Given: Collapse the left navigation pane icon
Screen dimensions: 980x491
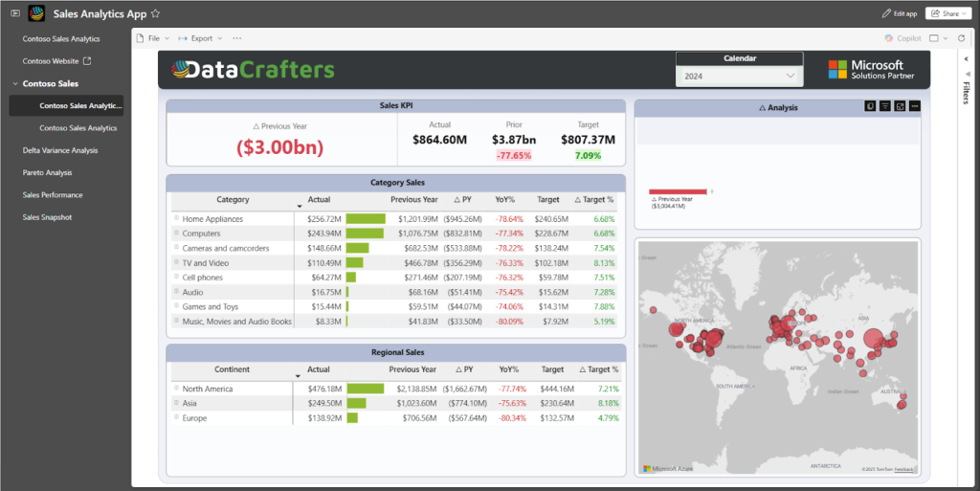Looking at the screenshot, I should 15,13.
